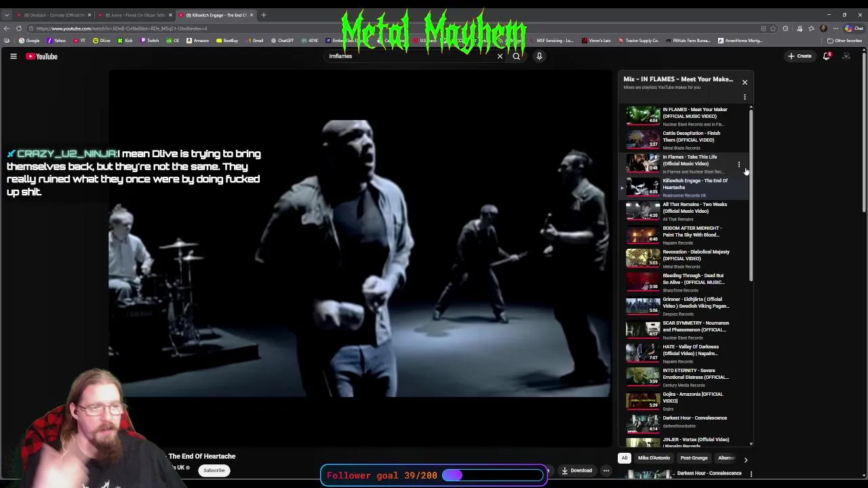This screenshot has height=488, width=868.
Task: Select Killswitch Engage - The End Of Heartache entry
Action: 685,187
